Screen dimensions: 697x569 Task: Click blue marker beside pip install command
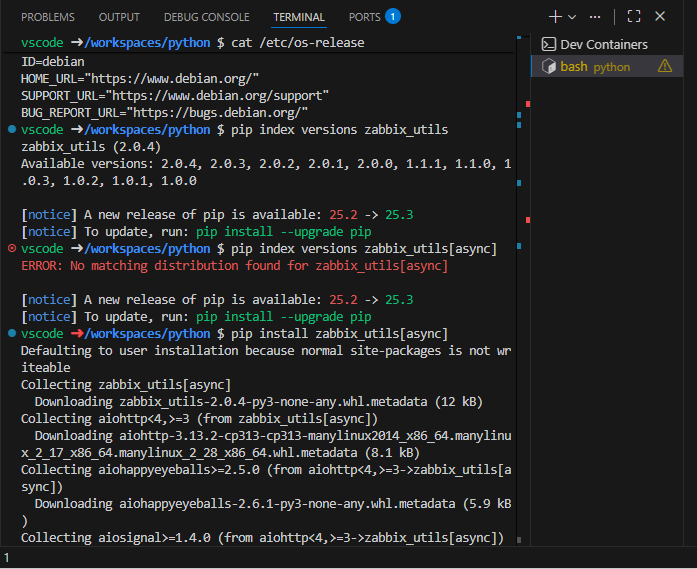click(12, 333)
